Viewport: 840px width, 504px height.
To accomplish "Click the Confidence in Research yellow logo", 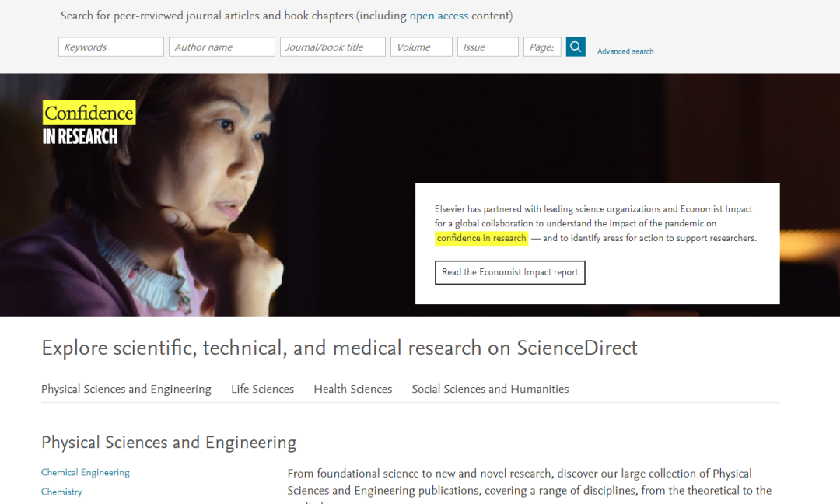I will (89, 123).
